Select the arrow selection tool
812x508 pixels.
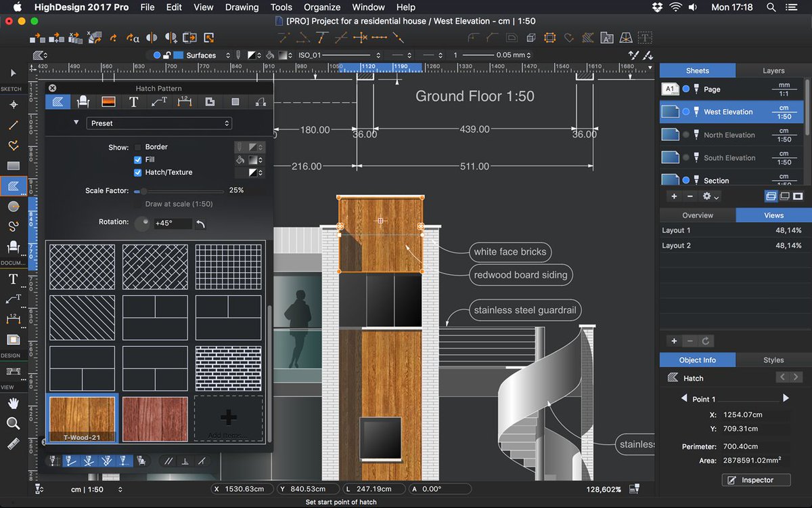[13, 73]
